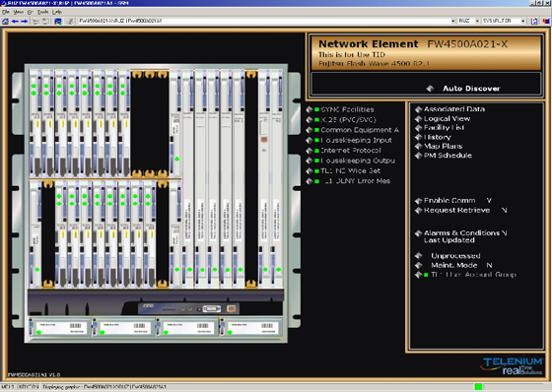552x392 pixels.
Task: Click the Auto Discover label
Action: coord(471,89)
